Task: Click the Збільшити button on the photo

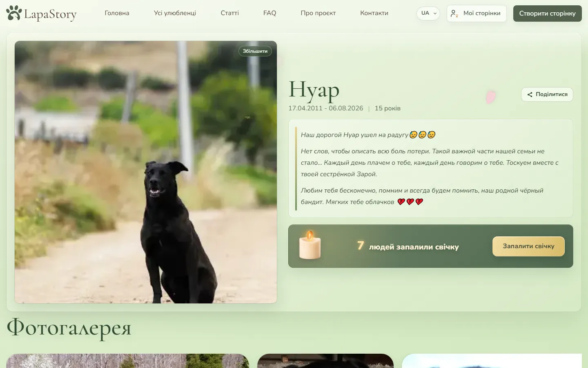Action: coord(255,51)
